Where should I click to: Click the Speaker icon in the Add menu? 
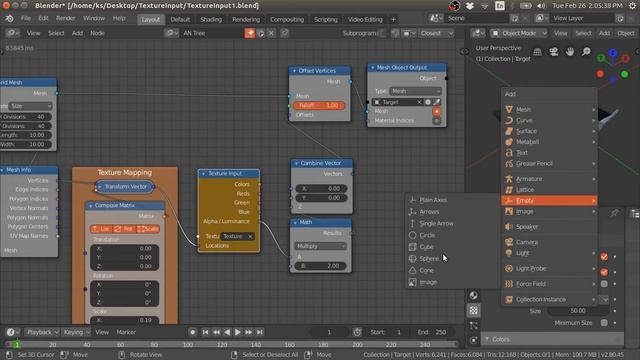pos(509,227)
